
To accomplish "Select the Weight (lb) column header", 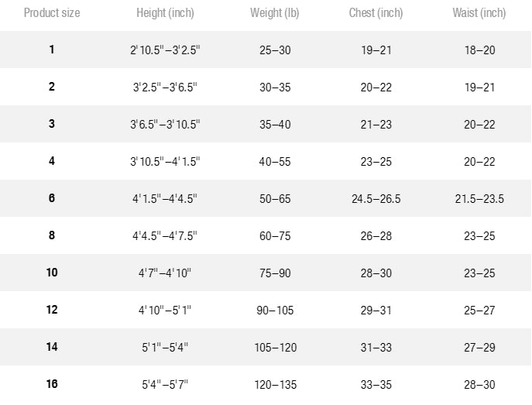I will (x=274, y=13).
